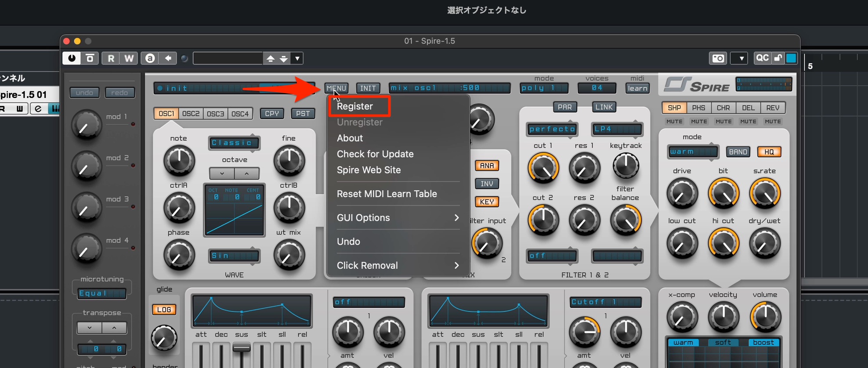The width and height of the screenshot is (868, 368).
Task: Expand the Click Removal submenu
Action: coord(398,265)
